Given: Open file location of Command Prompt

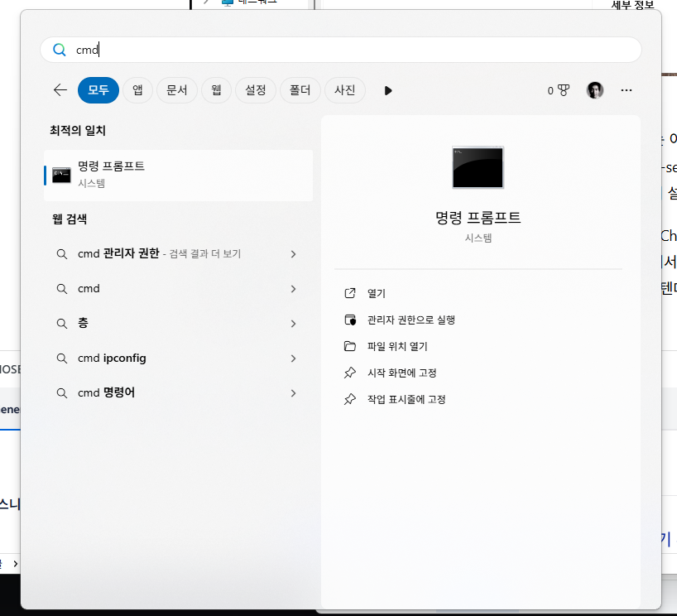Looking at the screenshot, I should [397, 346].
